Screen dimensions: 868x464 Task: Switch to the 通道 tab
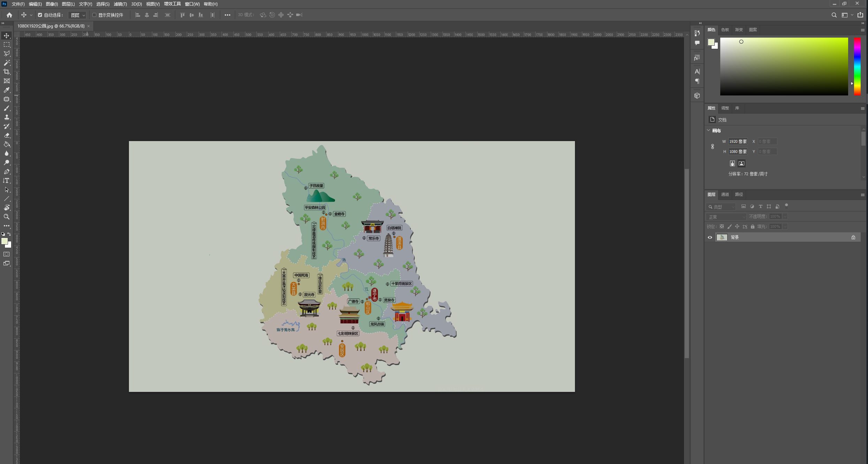tap(725, 194)
